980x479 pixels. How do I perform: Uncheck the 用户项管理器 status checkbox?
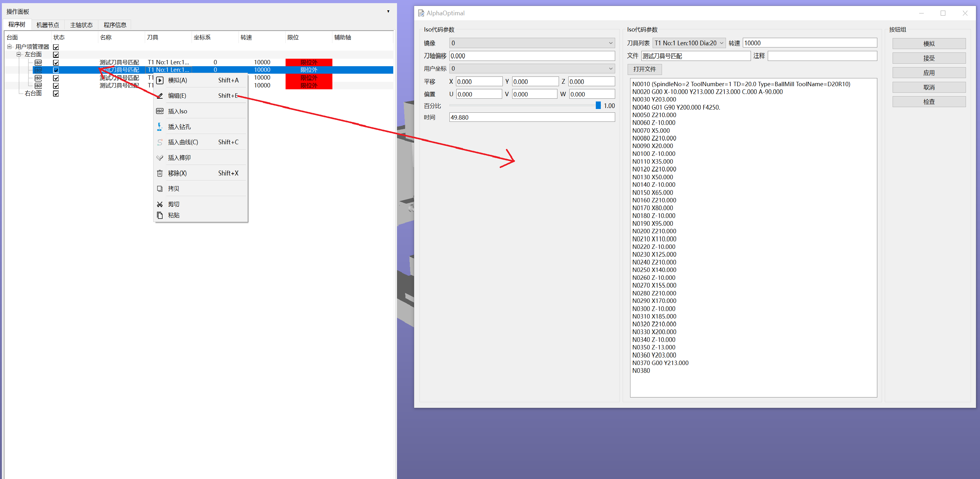point(56,47)
